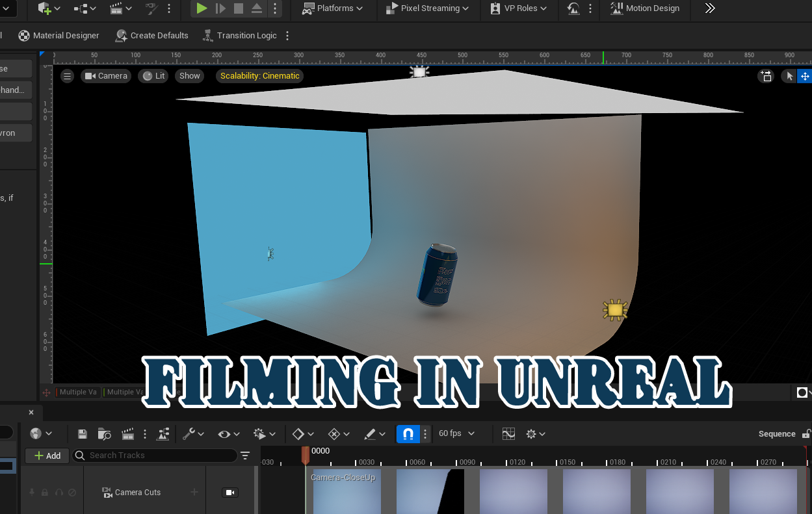The height and width of the screenshot is (514, 812).
Task: Select the Camera-CloseUp cut thumbnail
Action: pos(347,491)
